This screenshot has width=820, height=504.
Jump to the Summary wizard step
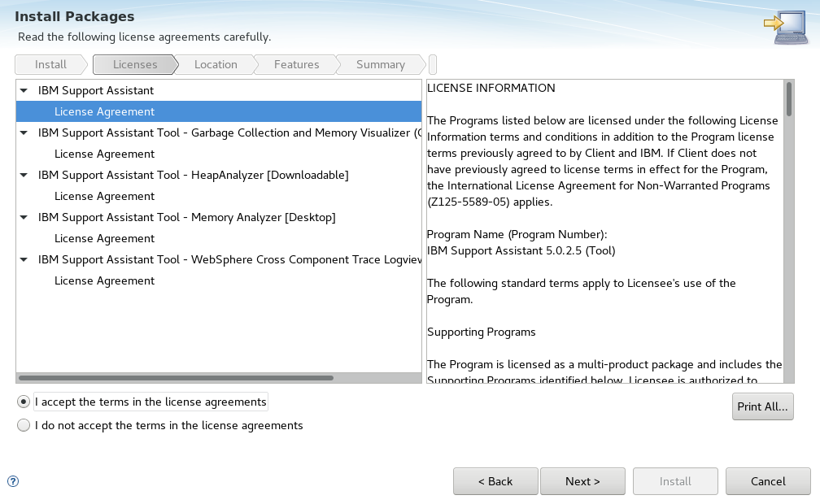(x=380, y=64)
